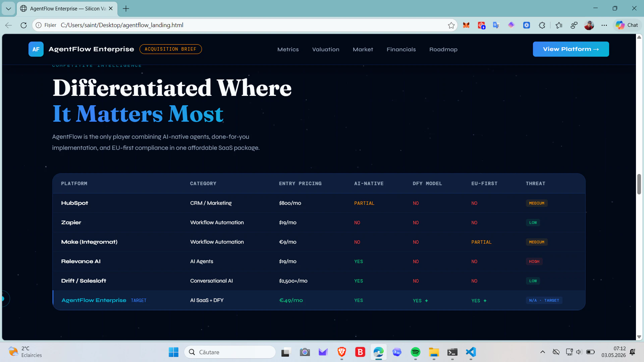Click Make (Integromat) in the table

pyautogui.click(x=89, y=242)
